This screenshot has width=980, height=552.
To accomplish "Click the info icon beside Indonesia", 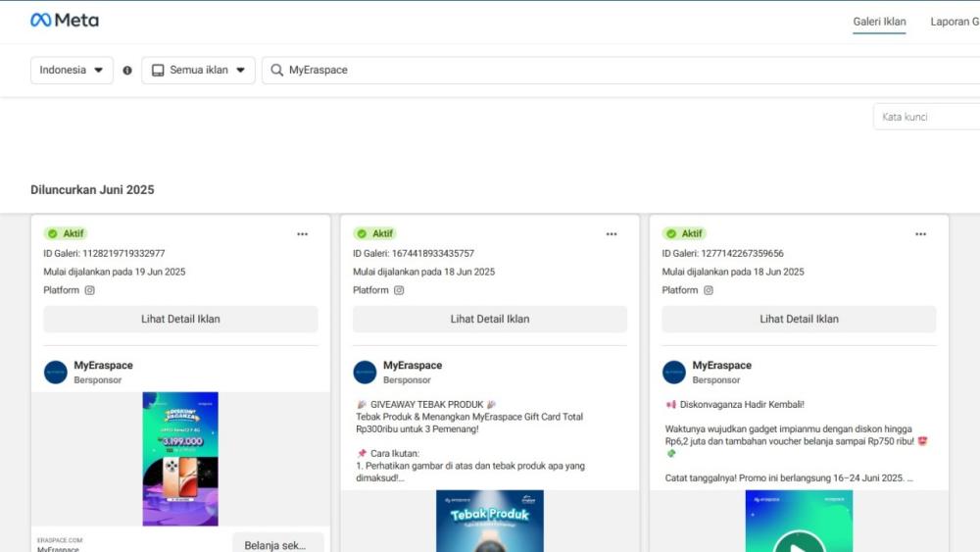I will click(127, 71).
